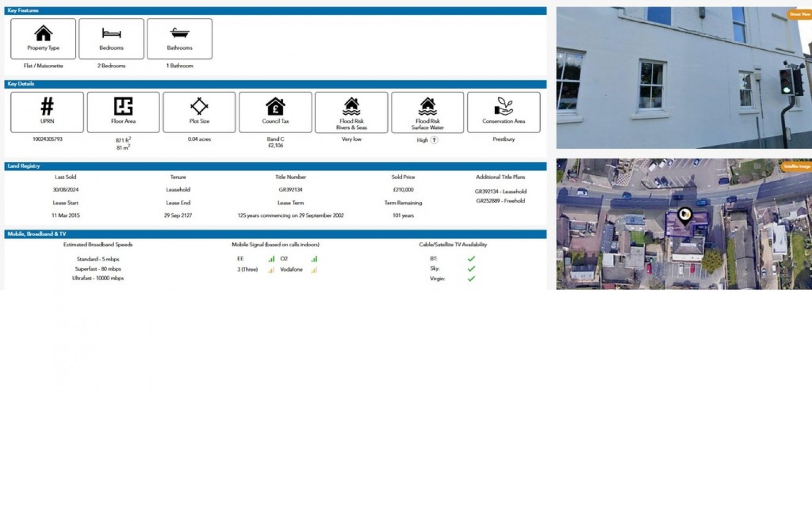Click the O2 signal strength bars

point(314,259)
